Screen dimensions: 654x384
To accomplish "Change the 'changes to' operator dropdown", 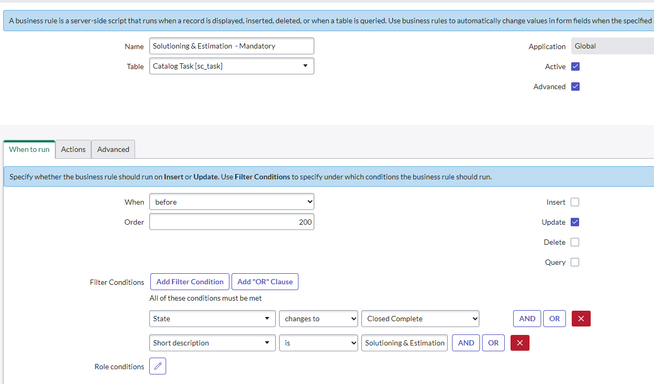I will (x=318, y=319).
